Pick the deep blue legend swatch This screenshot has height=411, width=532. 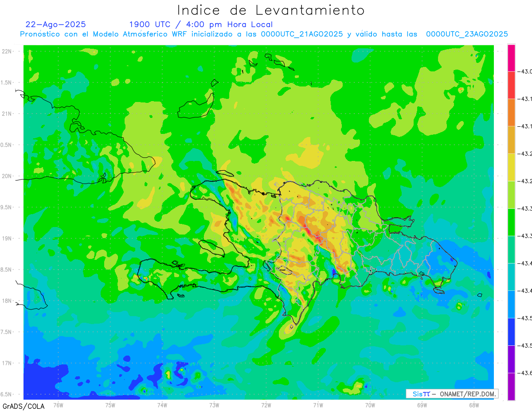pos(511,332)
